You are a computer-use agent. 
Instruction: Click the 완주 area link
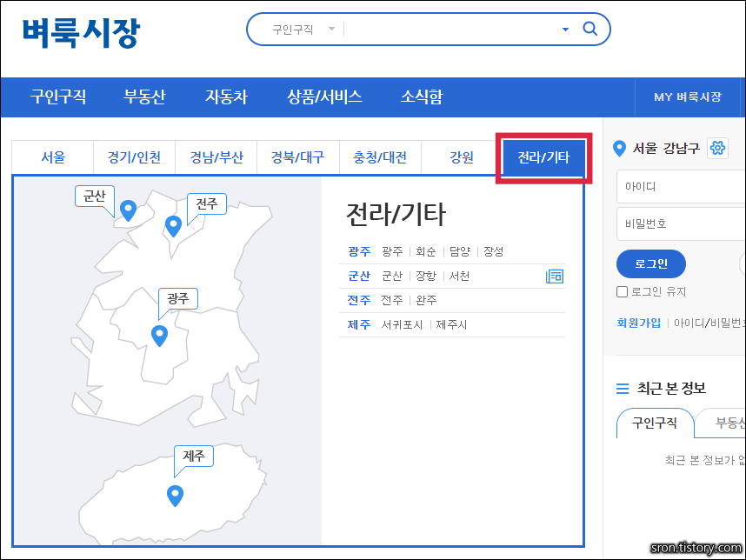(x=426, y=300)
